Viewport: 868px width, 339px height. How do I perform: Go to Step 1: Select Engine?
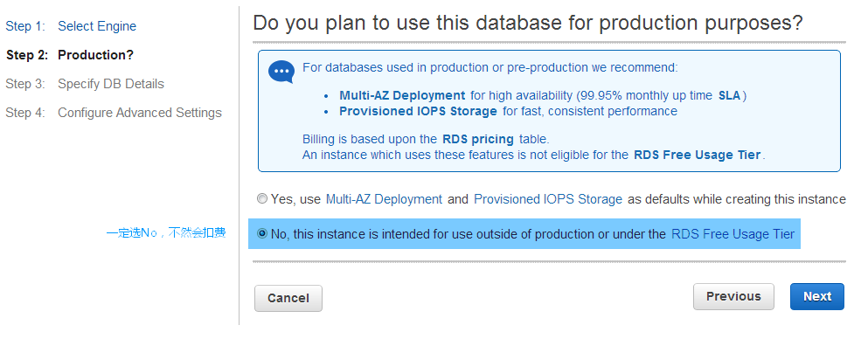click(x=71, y=26)
